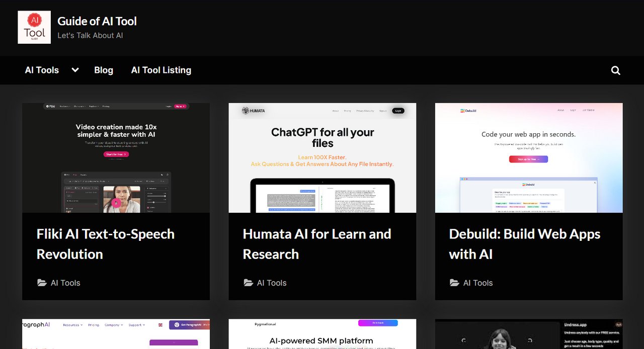Click the Let's Talk About AI tagline
This screenshot has width=644, height=349.
pos(90,35)
